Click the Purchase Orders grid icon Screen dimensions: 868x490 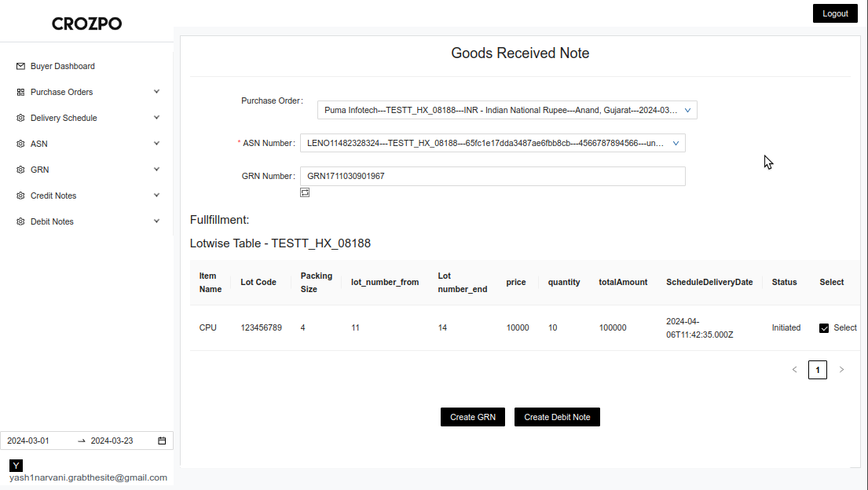(20, 93)
